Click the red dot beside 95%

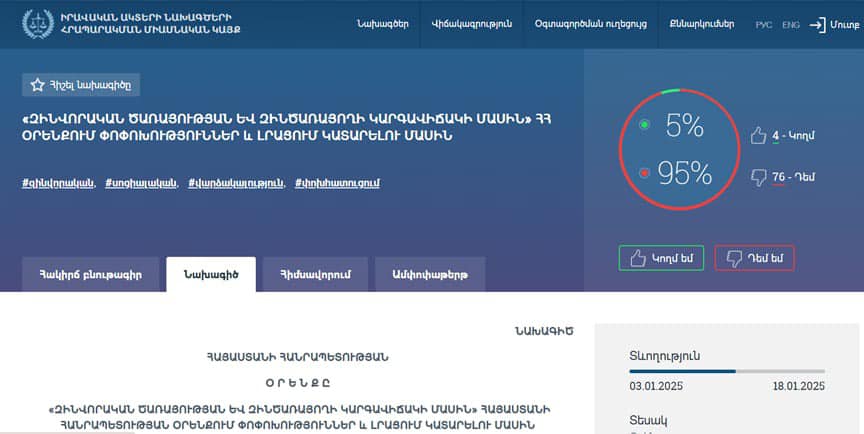coord(644,174)
